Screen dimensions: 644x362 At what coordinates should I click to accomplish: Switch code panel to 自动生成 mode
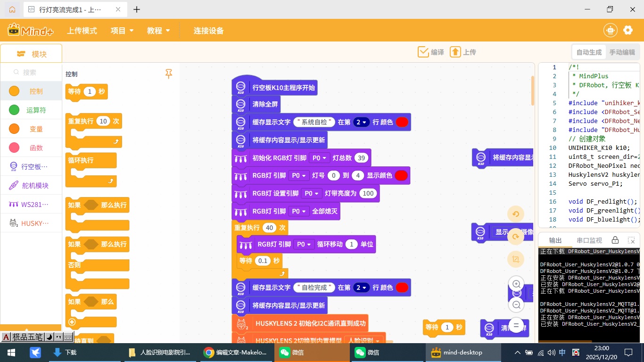coord(589,52)
